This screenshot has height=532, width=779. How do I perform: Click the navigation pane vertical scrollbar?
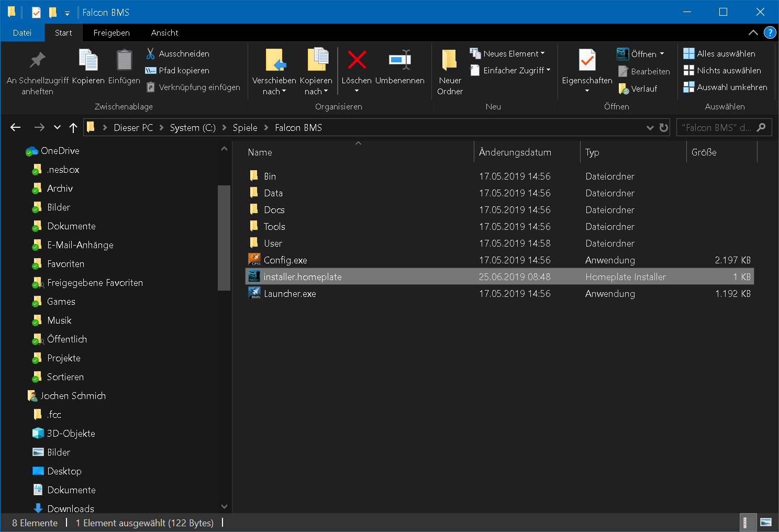click(224, 237)
